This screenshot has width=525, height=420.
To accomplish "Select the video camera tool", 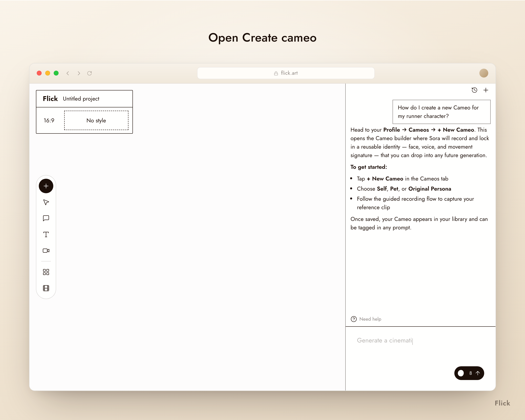I will pyautogui.click(x=46, y=251).
